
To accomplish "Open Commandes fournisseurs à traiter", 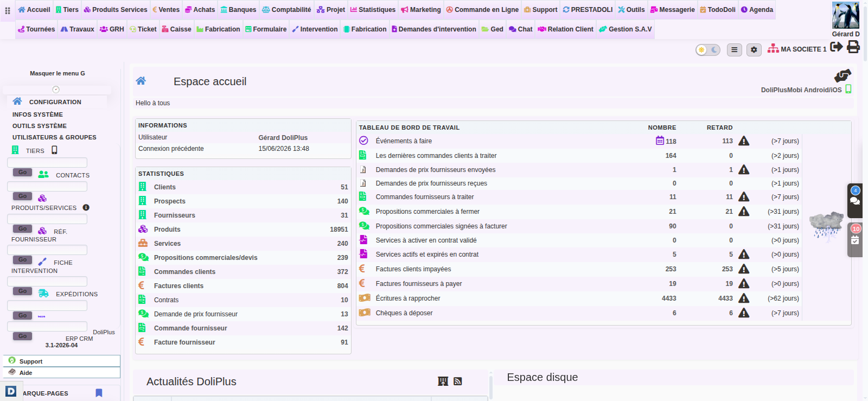I will (x=425, y=197).
